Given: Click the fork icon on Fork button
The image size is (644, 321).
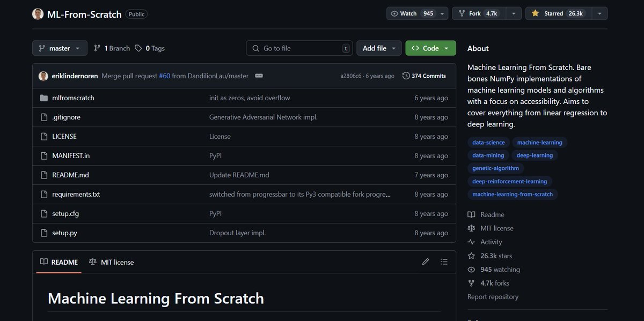Looking at the screenshot, I should (x=461, y=13).
